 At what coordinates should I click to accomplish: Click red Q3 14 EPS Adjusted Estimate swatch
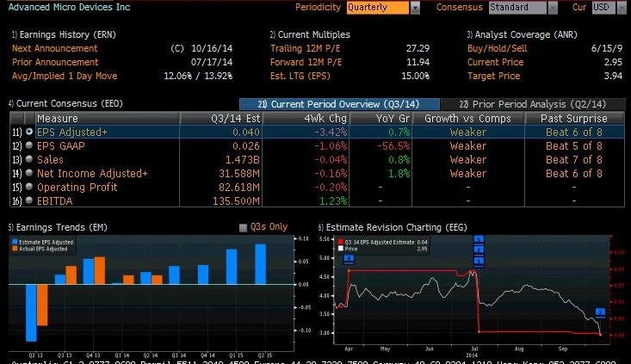(340, 242)
